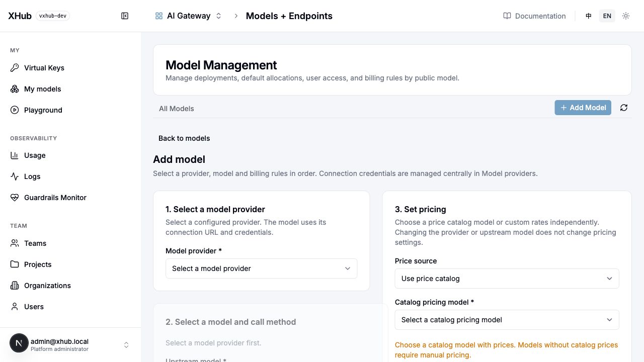
Task: Click the Logs activity pulse icon
Action: pyautogui.click(x=15, y=176)
